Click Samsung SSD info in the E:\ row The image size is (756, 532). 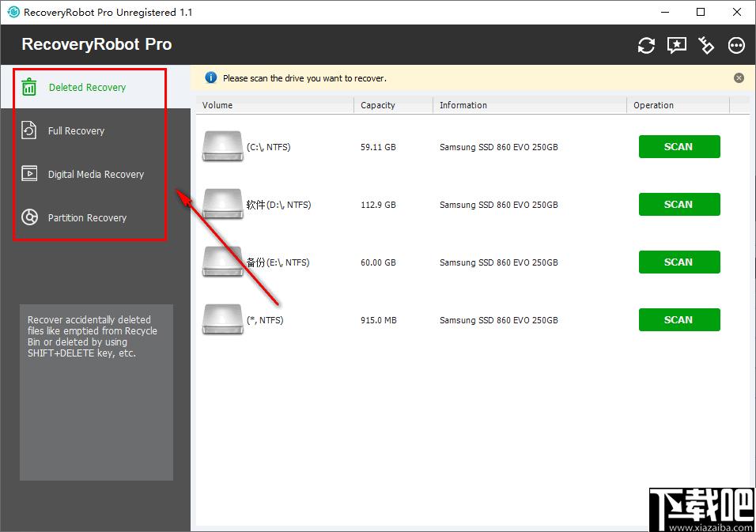(498, 262)
